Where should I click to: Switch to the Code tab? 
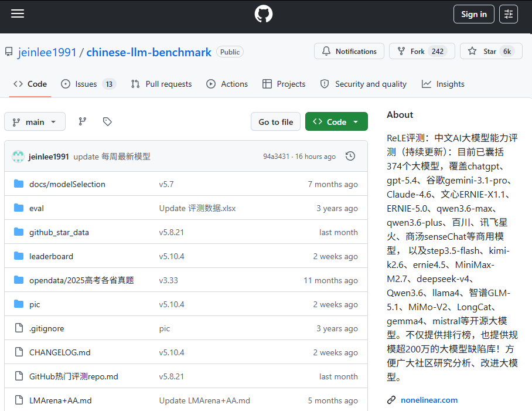tap(30, 84)
